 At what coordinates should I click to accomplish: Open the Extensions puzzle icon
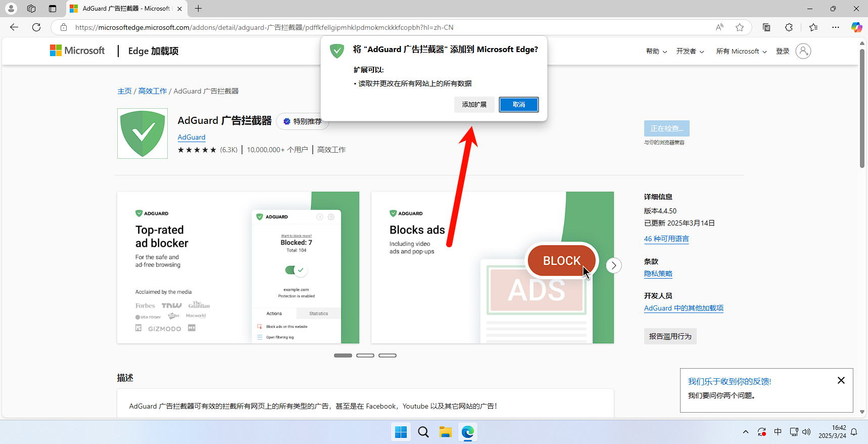click(x=789, y=27)
